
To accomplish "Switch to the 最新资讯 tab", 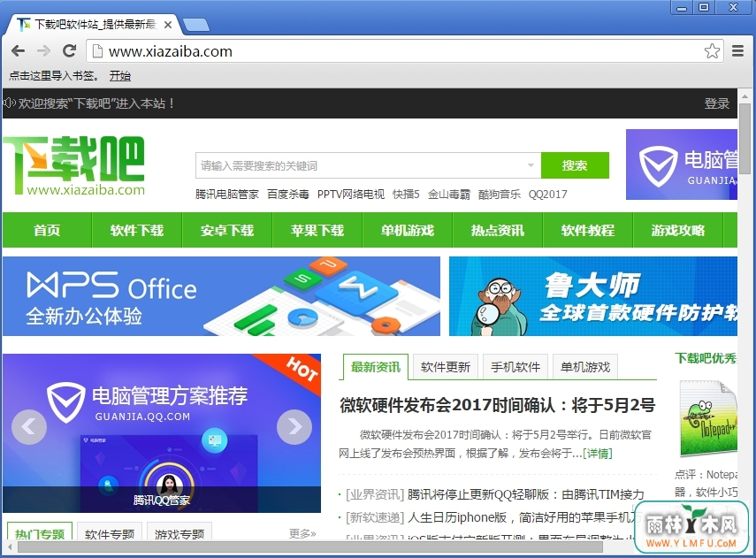I will [376, 367].
